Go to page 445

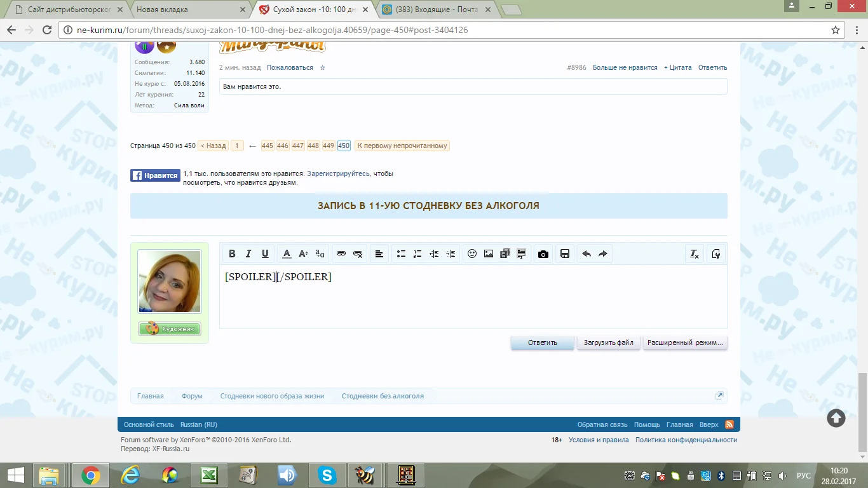(268, 146)
